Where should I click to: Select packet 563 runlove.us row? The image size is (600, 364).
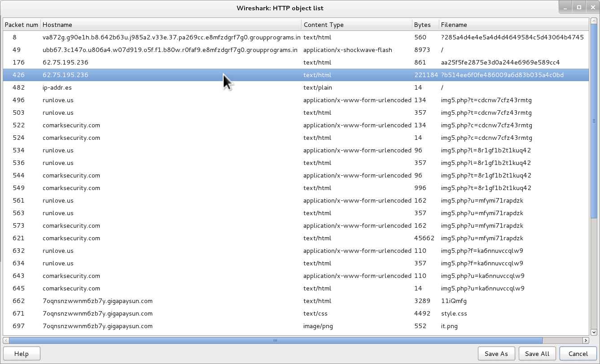click(x=296, y=213)
